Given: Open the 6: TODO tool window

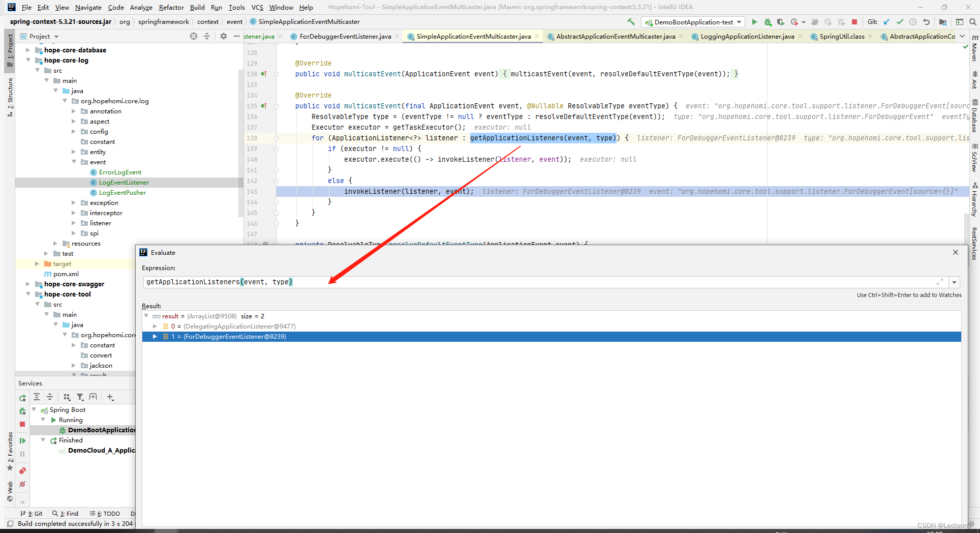Looking at the screenshot, I should point(105,514).
